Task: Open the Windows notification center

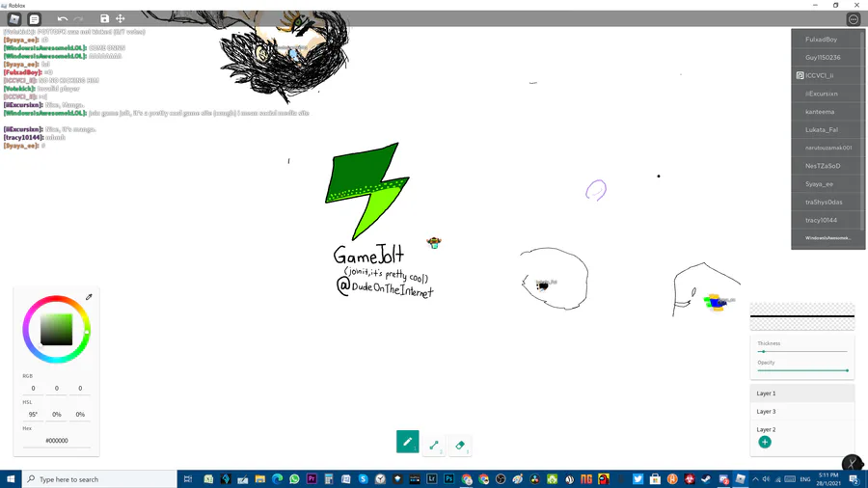Action: point(854,479)
